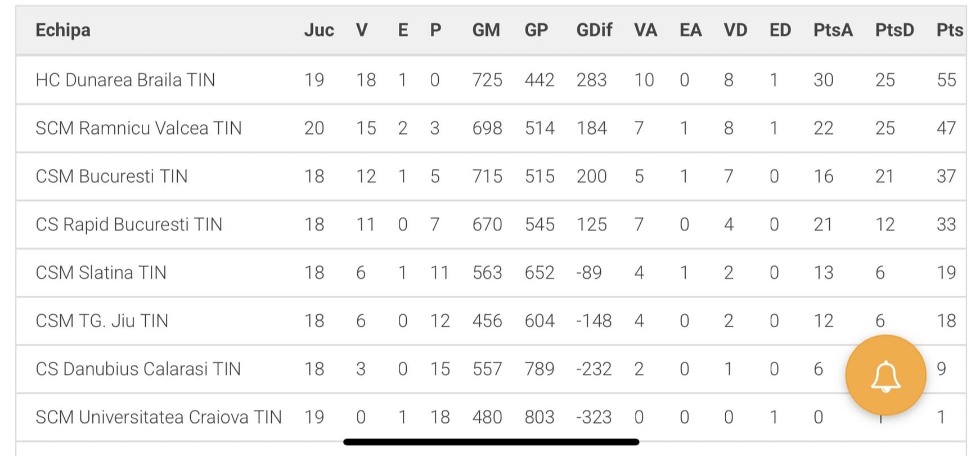Select SCM Universitatea Craiova TIN row

(491, 417)
